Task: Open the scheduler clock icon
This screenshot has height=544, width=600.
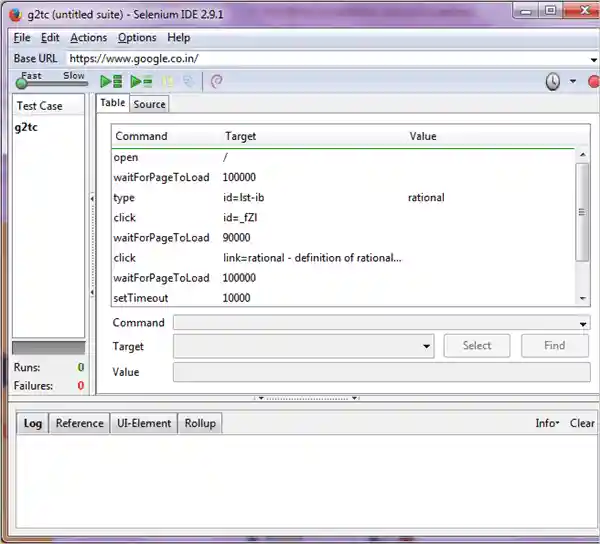Action: (553, 81)
